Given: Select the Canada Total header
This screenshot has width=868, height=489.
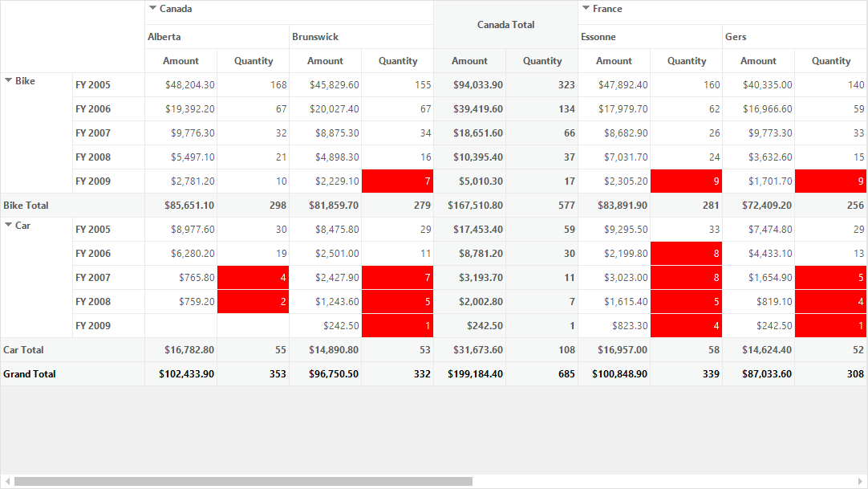Looking at the screenshot, I should [506, 24].
